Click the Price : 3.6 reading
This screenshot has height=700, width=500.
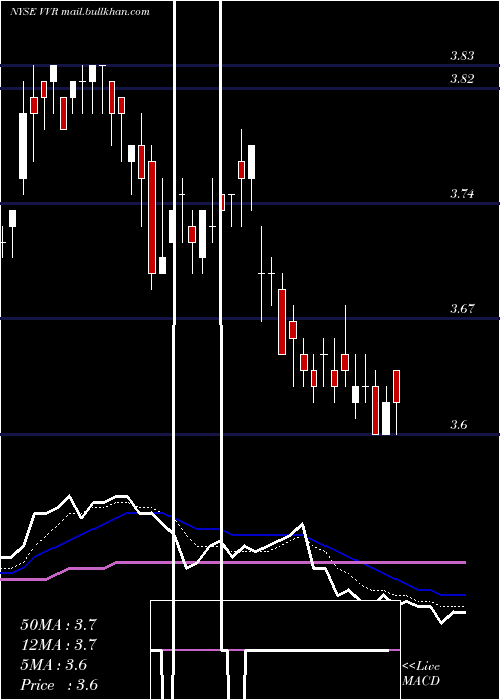(x=59, y=685)
